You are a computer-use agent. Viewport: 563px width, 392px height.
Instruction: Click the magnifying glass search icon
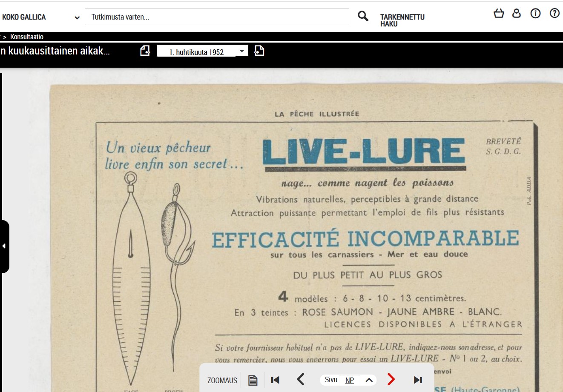tap(363, 17)
